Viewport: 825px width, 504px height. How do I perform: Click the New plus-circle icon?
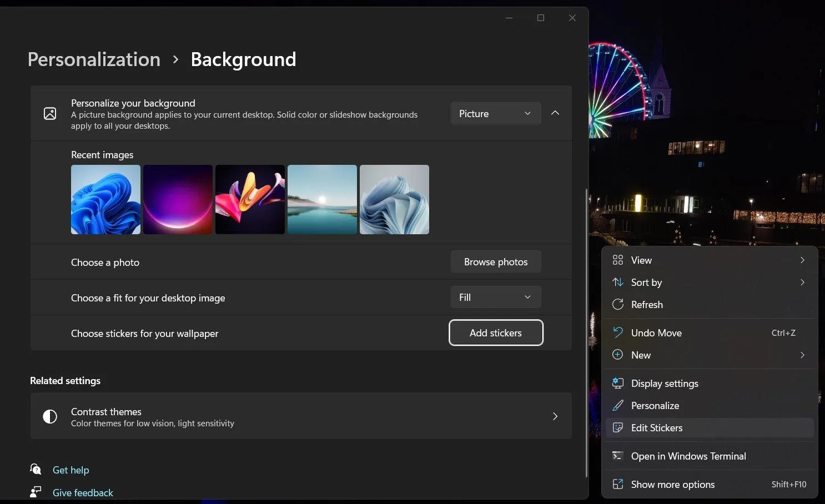pyautogui.click(x=618, y=355)
